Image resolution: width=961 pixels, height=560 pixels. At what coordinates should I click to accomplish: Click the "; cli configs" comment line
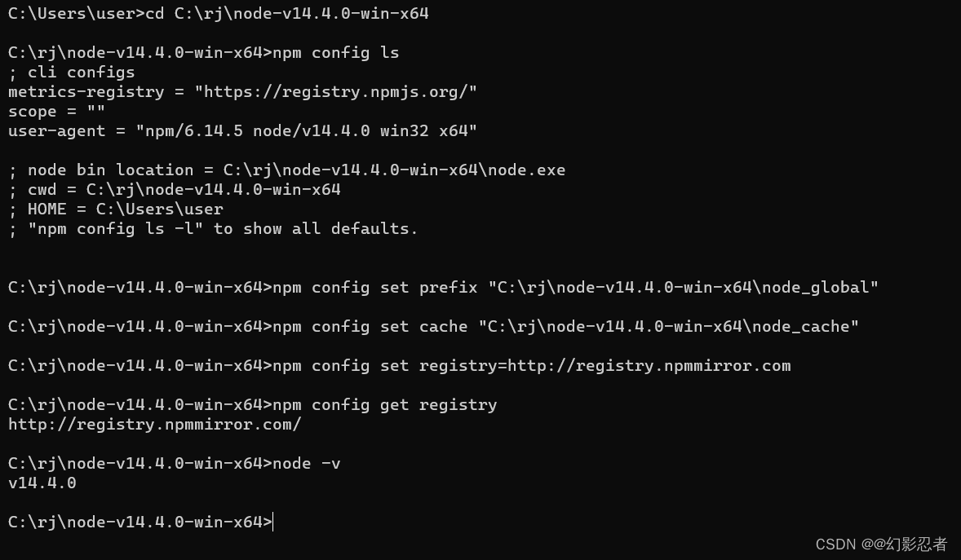click(x=72, y=73)
